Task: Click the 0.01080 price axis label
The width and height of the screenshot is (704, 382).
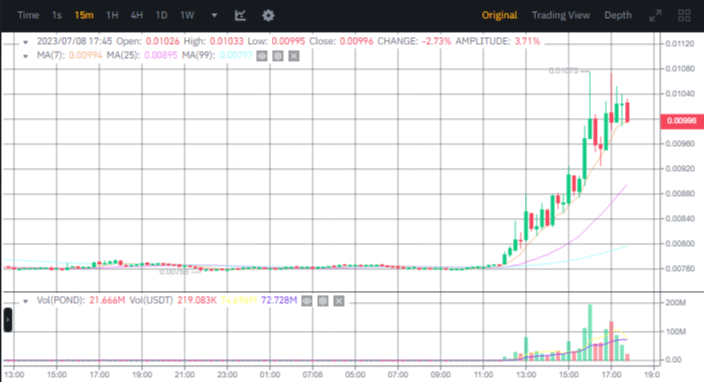Action: click(x=680, y=69)
